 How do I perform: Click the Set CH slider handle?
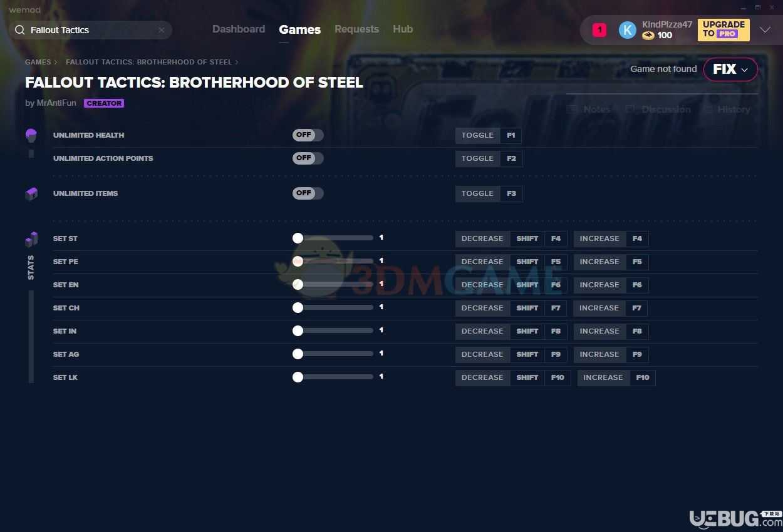tap(298, 308)
